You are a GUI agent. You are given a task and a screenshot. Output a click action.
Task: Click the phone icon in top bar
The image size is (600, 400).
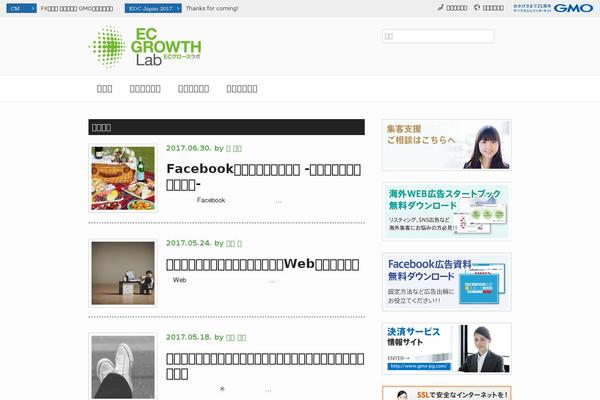(x=440, y=7)
